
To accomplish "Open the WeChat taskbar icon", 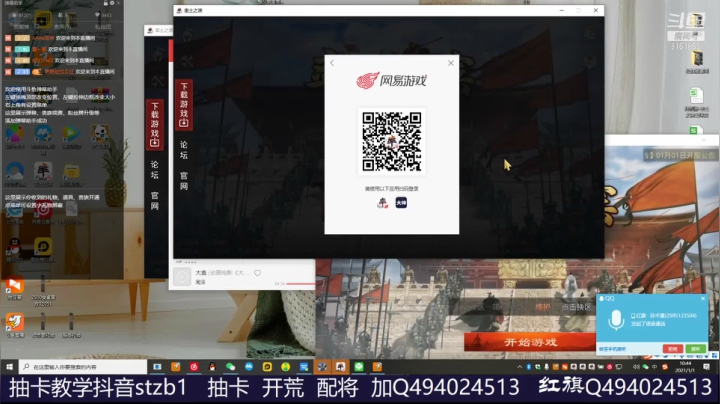I will pyautogui.click(x=231, y=366).
